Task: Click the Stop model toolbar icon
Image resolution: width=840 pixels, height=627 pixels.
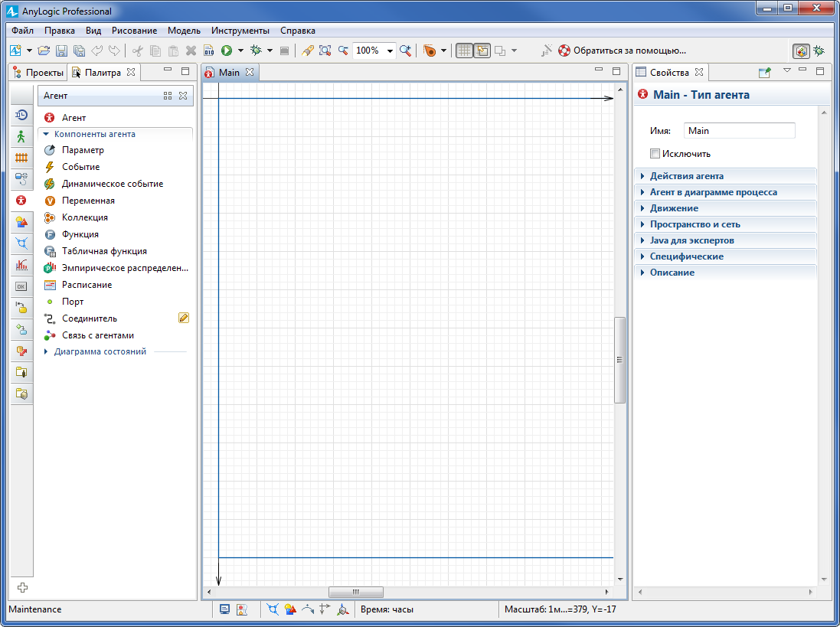Action: [284, 51]
